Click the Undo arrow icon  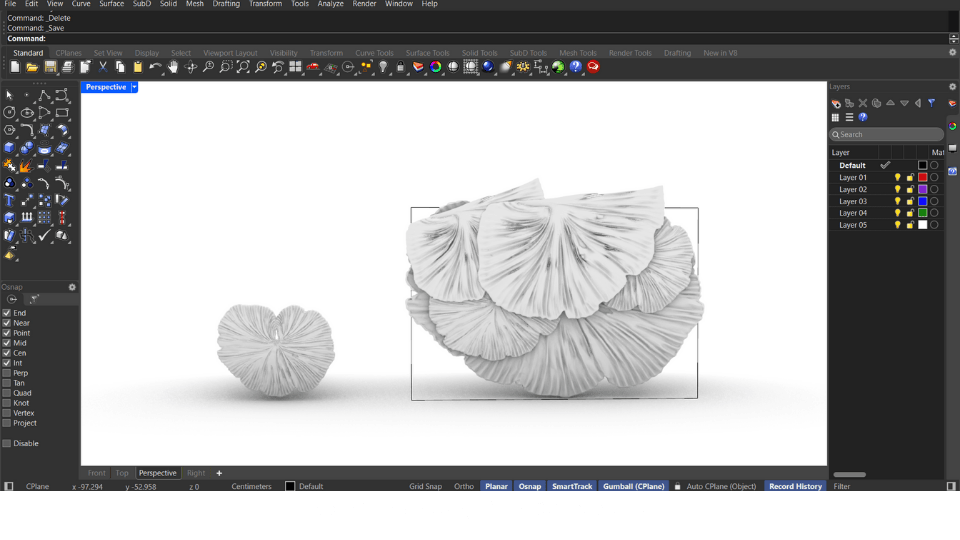click(x=155, y=67)
